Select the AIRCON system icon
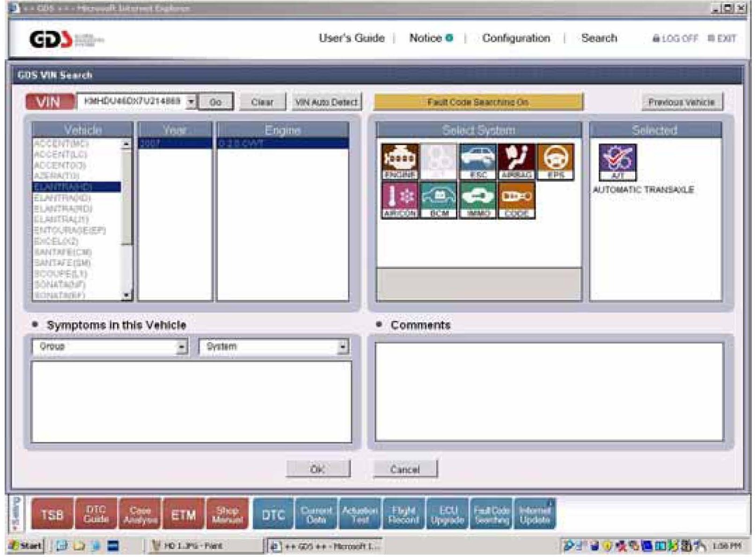Image resolution: width=756 pixels, height=557 pixels. point(400,200)
